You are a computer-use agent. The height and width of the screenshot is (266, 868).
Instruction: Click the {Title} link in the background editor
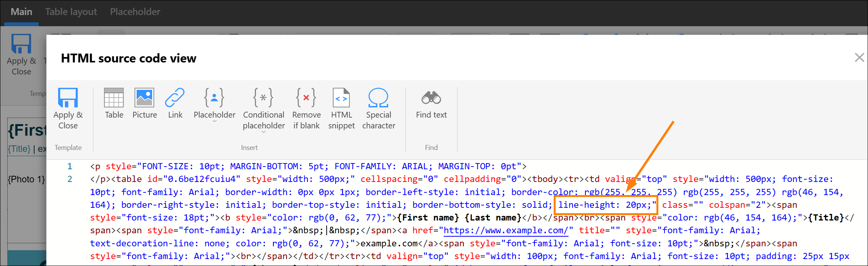[x=19, y=149]
